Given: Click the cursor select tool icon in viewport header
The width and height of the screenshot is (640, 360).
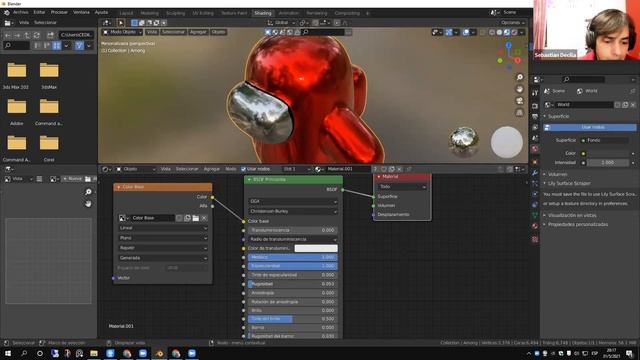Looking at the screenshot, I should click(121, 23).
